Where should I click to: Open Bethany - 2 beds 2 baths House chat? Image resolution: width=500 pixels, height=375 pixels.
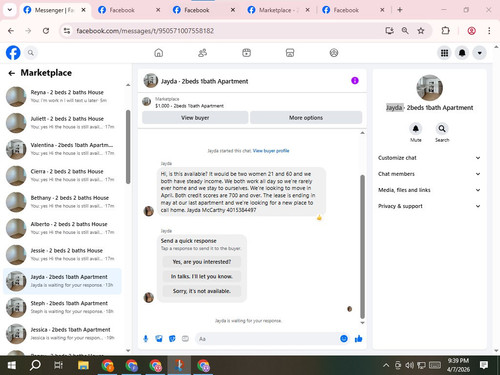[x=63, y=202]
